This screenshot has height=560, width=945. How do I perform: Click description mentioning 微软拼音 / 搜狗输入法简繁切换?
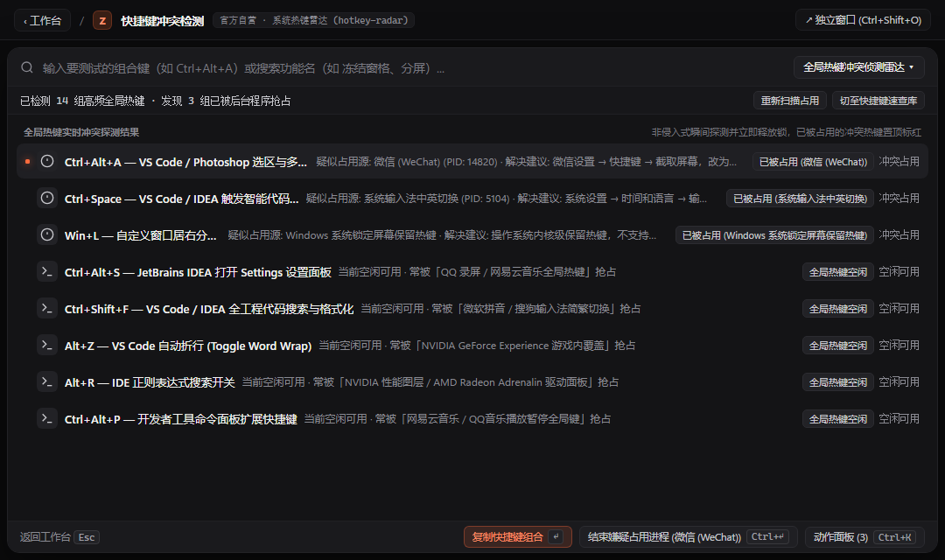tap(500, 309)
